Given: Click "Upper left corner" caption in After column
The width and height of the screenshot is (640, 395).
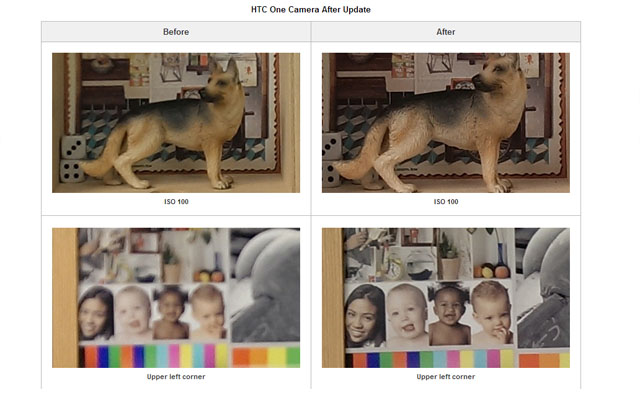Looking at the screenshot, I should [x=446, y=377].
